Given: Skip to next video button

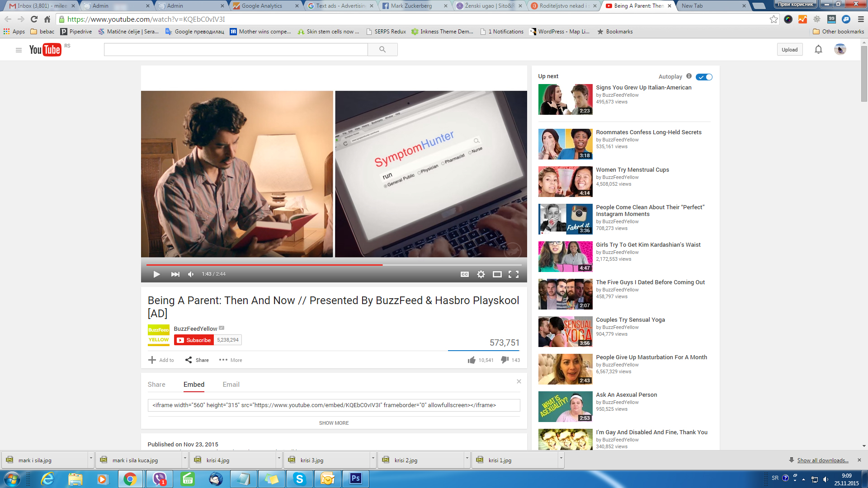Looking at the screenshot, I should coord(175,274).
